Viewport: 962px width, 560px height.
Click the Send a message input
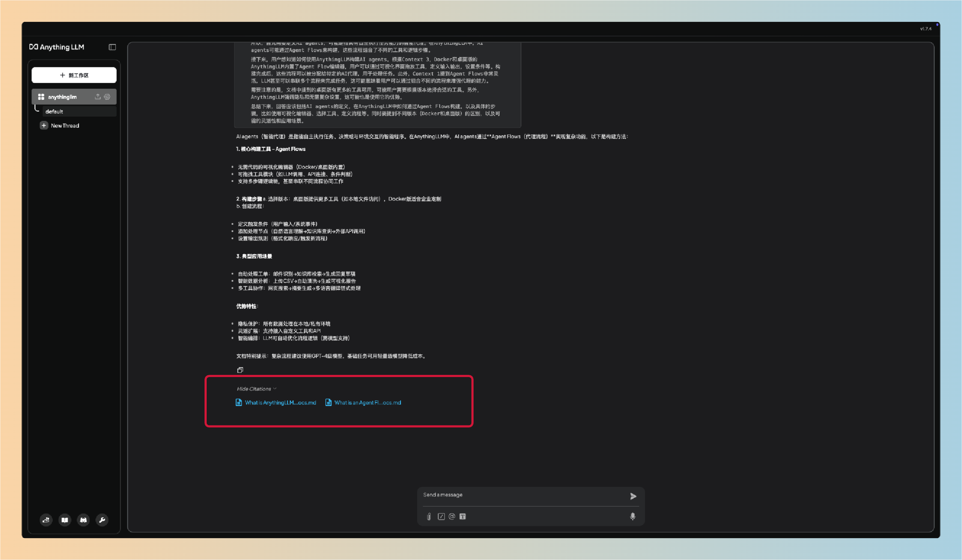pos(523,495)
